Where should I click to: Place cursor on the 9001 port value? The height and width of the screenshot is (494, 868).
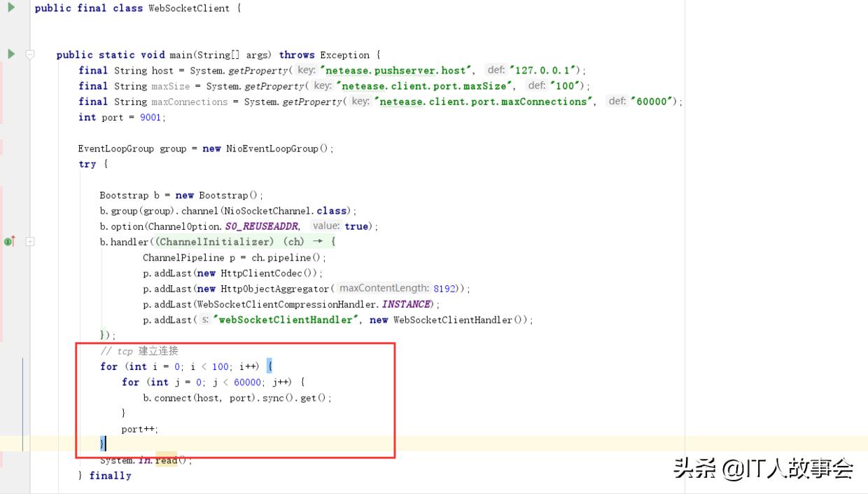pos(150,117)
